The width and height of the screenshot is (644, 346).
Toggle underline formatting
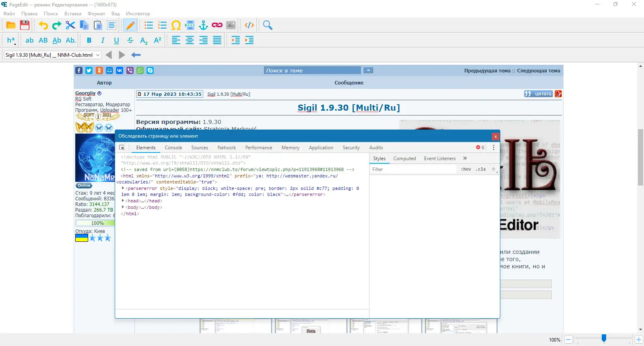(x=116, y=40)
